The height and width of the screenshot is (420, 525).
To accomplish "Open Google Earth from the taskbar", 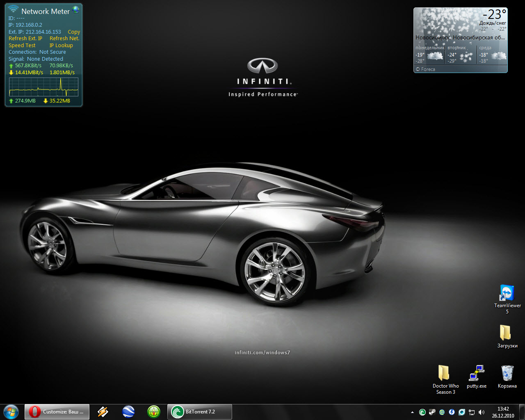I will [128, 412].
